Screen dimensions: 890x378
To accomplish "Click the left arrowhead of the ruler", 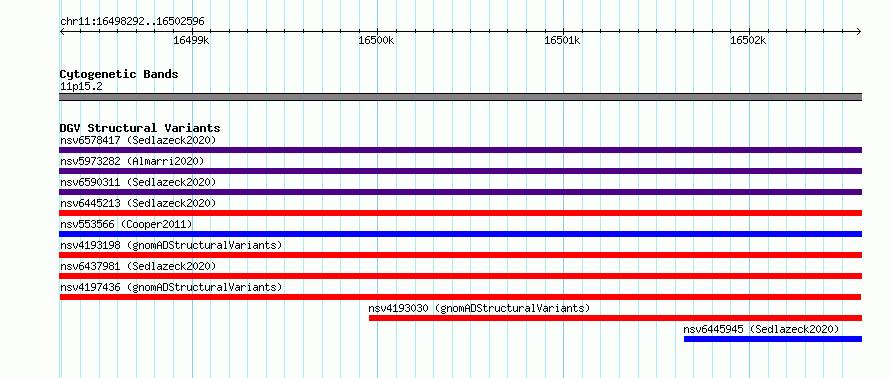I will [62, 31].
